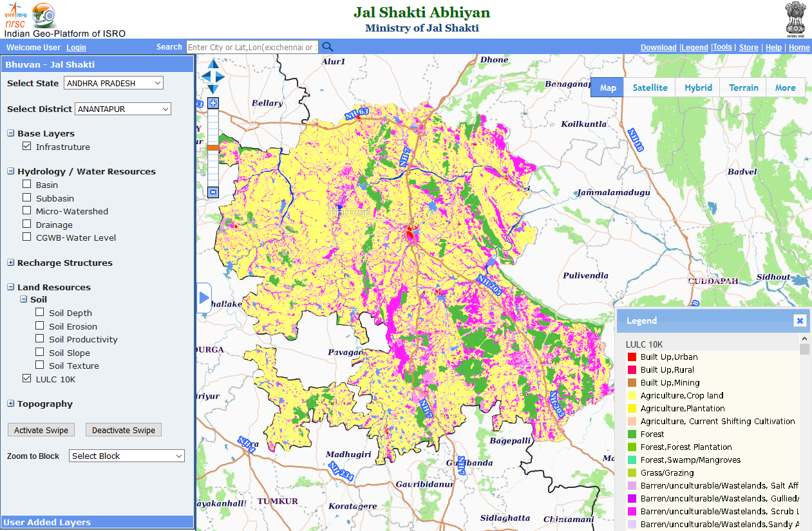The image size is (812, 531).
Task: Enable the Soil Productivity checkbox
Action: [x=40, y=339]
